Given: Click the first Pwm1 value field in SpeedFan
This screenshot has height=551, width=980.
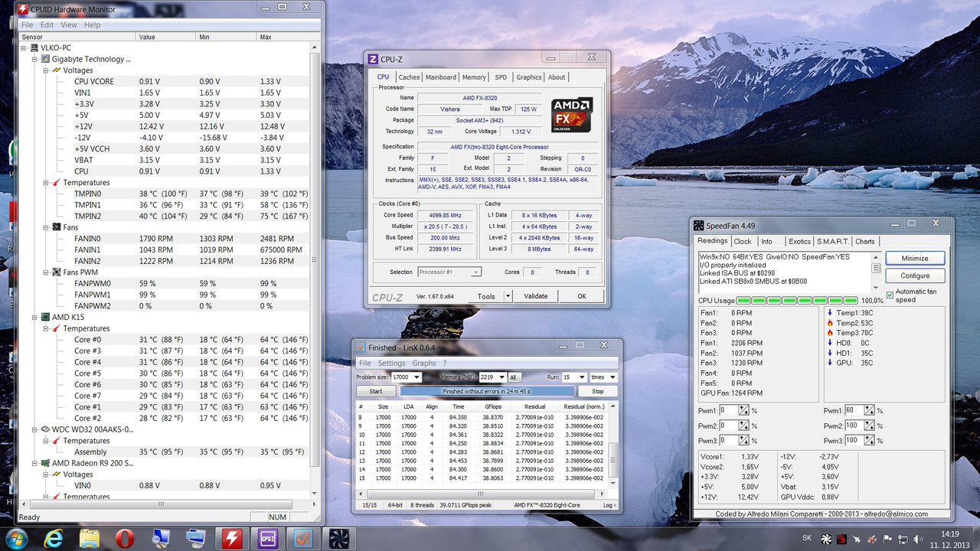Looking at the screenshot, I should [728, 411].
